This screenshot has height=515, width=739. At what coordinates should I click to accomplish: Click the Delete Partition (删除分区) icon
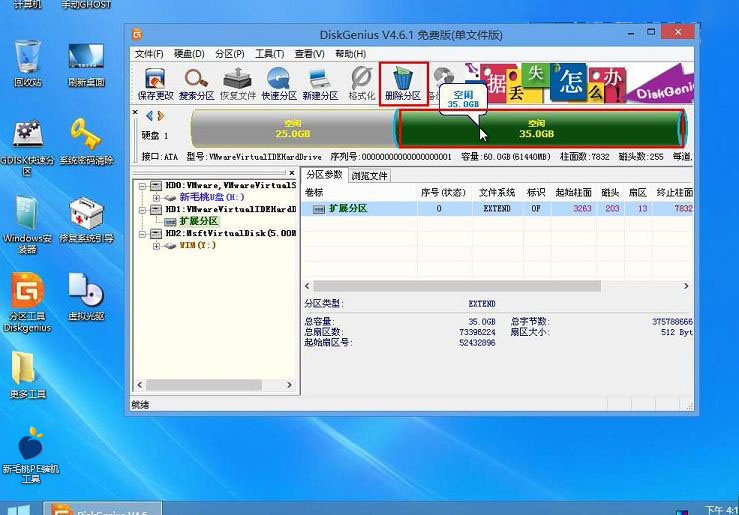[x=403, y=84]
